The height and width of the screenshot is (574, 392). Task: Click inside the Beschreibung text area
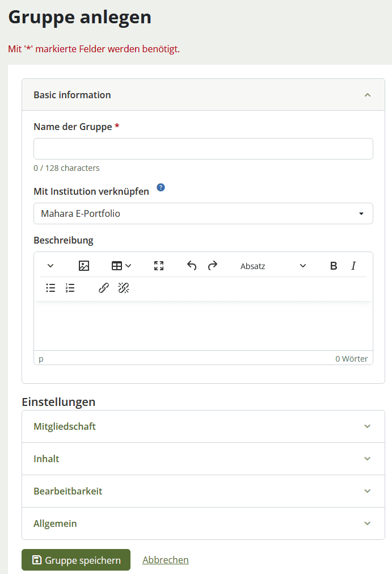pos(203,326)
